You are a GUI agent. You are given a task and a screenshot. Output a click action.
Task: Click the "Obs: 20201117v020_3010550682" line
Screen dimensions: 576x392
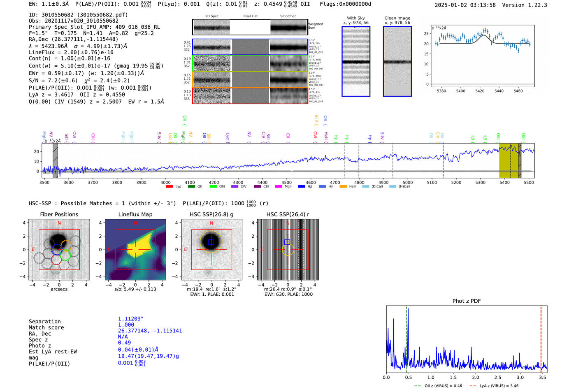click(74, 21)
